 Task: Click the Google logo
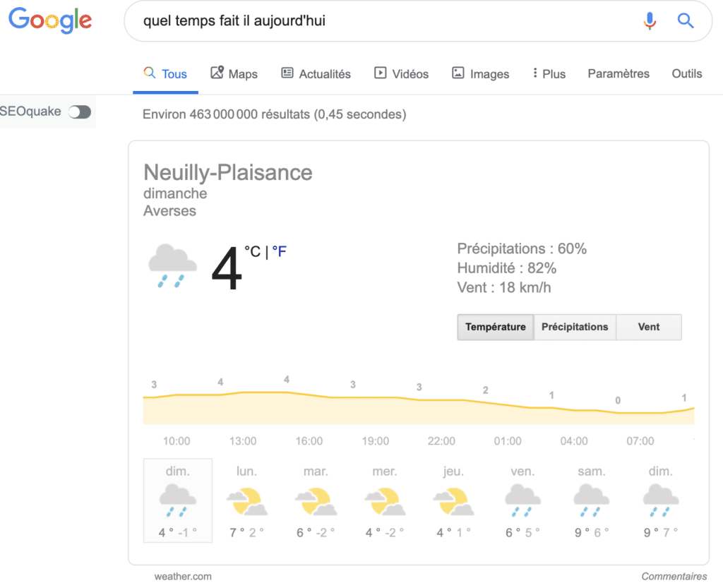[50, 20]
